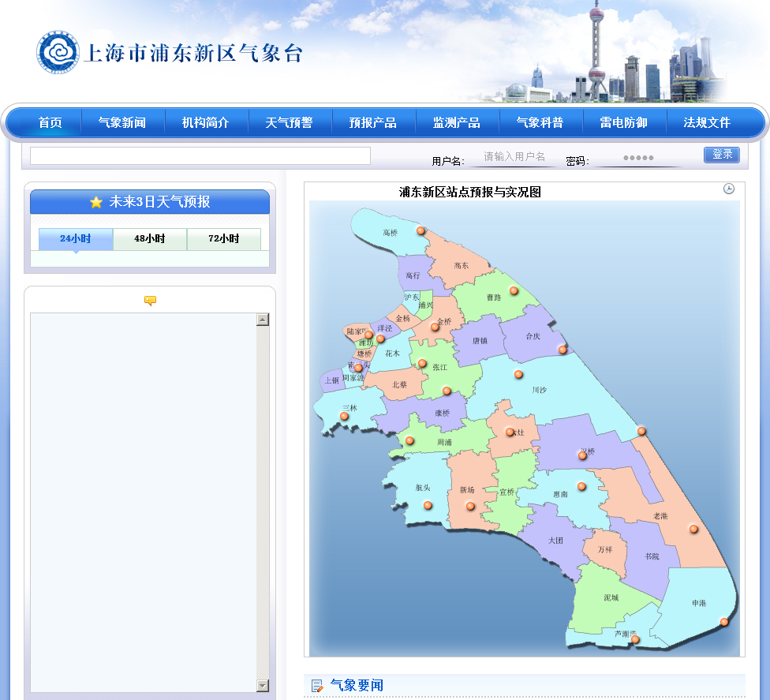The width and height of the screenshot is (770, 700).
Task: Click the 书院 district on the map
Action: 652,556
